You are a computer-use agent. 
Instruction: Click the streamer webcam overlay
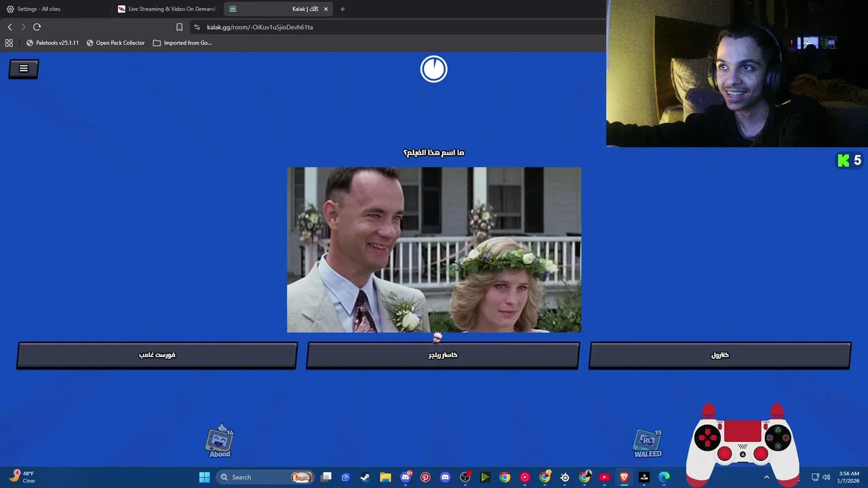[737, 73]
